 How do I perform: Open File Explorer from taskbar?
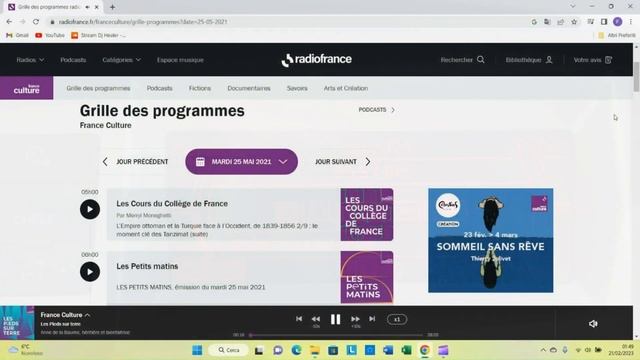coord(314,350)
